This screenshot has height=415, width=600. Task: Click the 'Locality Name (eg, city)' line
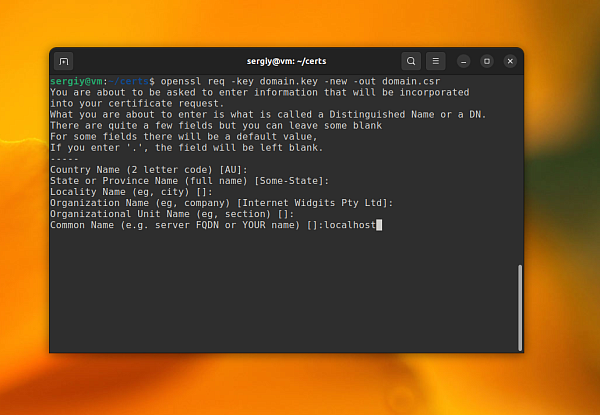click(x=131, y=192)
